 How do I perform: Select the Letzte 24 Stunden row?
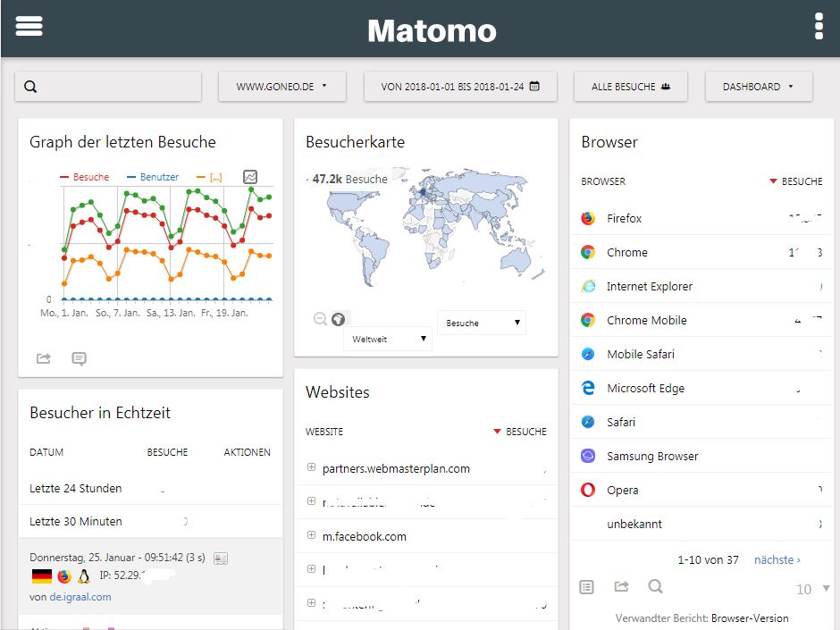point(150,488)
